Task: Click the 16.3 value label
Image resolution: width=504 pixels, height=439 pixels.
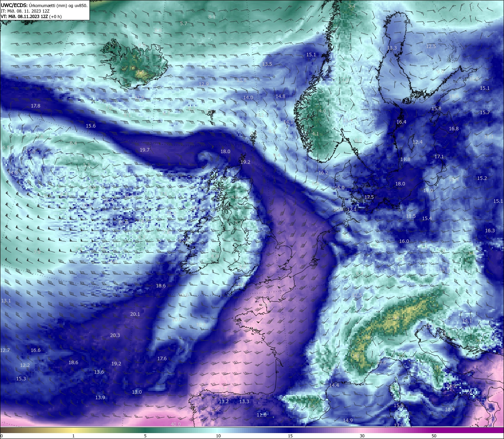Action: (490, 231)
